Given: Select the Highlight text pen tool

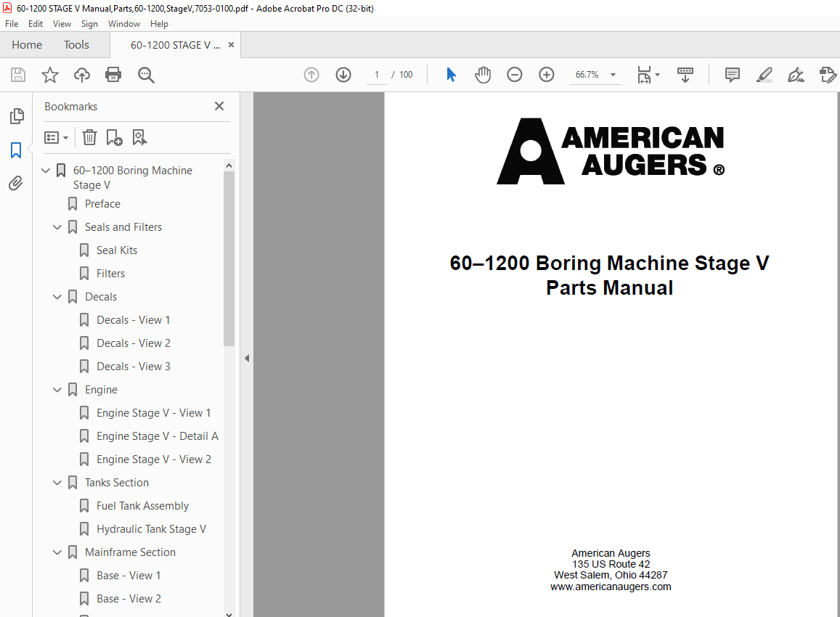Looking at the screenshot, I should click(x=764, y=75).
